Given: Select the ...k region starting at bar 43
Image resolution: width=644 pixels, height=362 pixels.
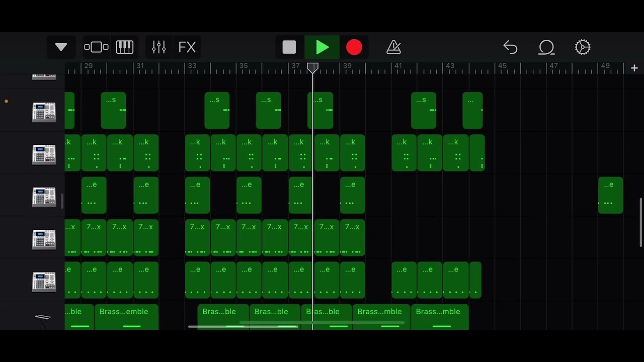Looking at the screenshot, I should 456,153.
